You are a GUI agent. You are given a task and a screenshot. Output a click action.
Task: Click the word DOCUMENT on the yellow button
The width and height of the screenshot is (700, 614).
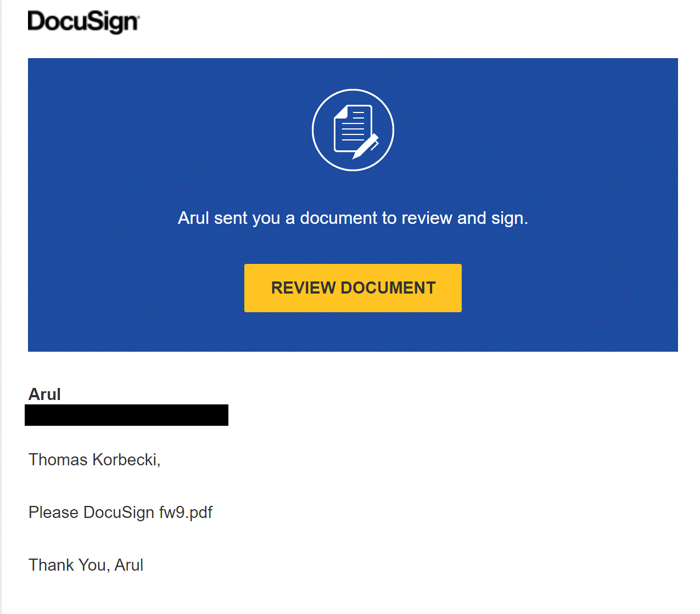click(388, 288)
